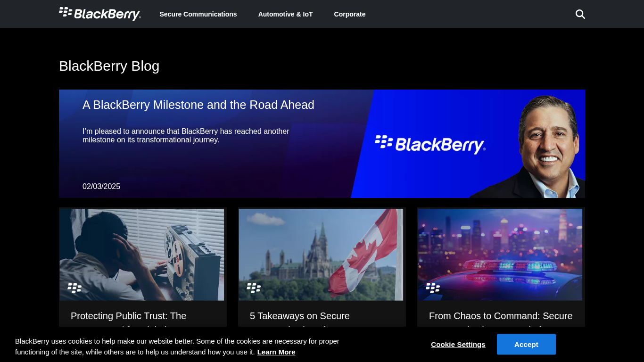This screenshot has width=644, height=362.
Task: Open the search magnifier icon
Action: tap(580, 14)
